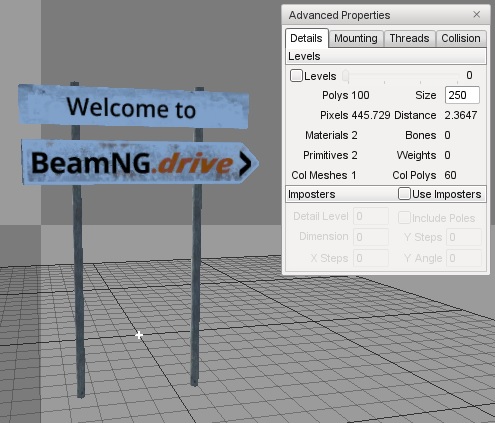Open the Threads tab

pyautogui.click(x=409, y=39)
